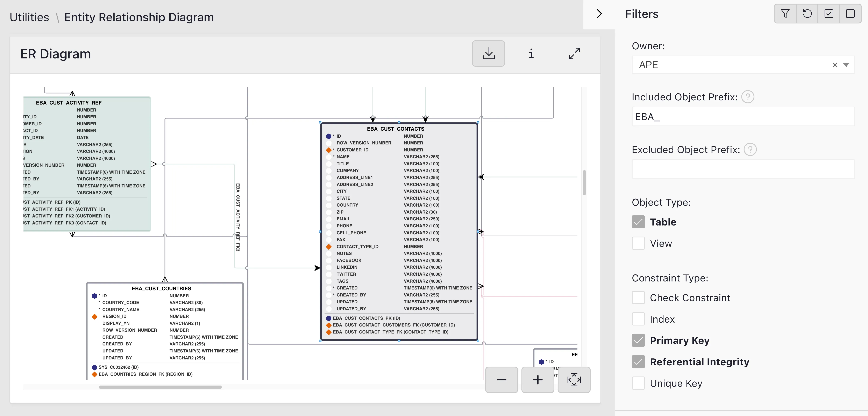Zoom into the diagram using the plus button
Viewport: 868px width, 416px height.
click(538, 380)
